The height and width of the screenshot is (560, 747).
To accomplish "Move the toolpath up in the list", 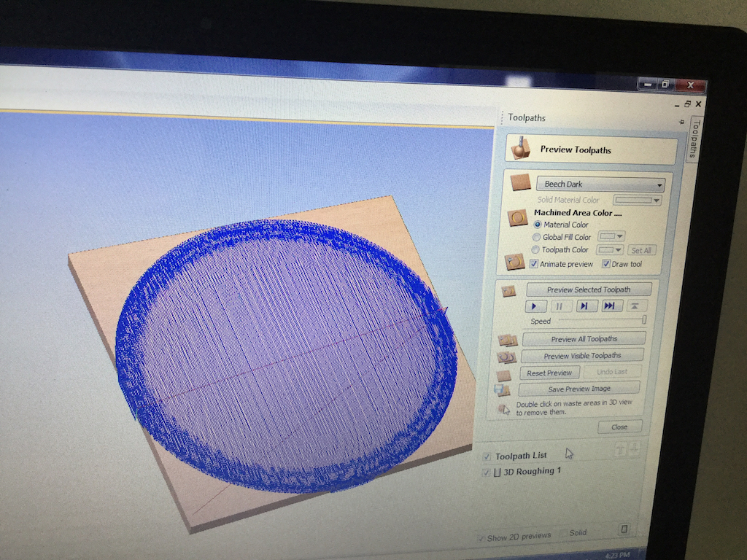I will 620,449.
